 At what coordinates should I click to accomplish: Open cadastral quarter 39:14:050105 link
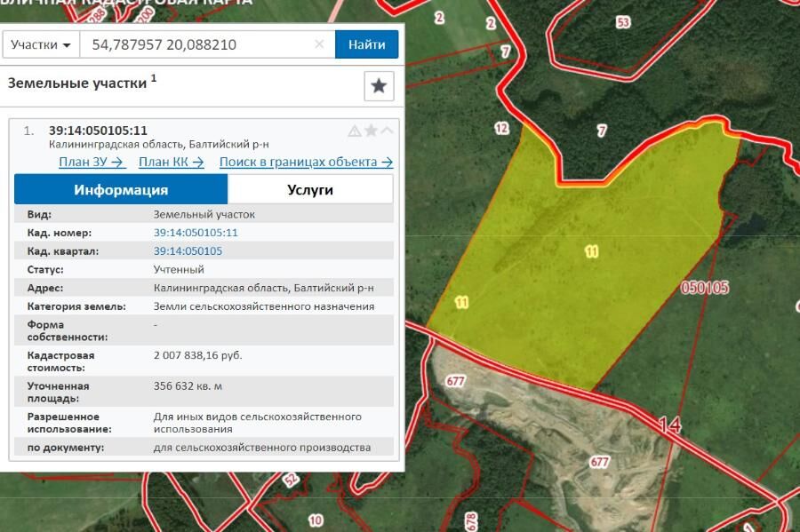click(188, 251)
